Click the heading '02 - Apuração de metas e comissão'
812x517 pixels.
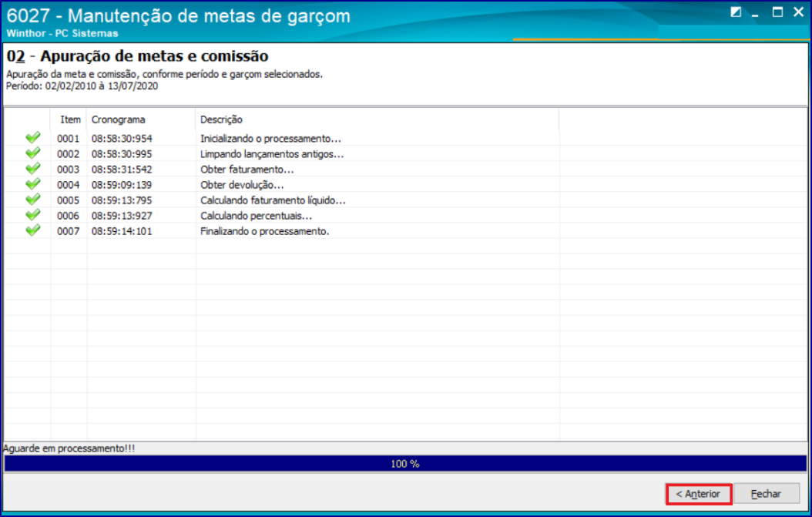click(x=137, y=56)
